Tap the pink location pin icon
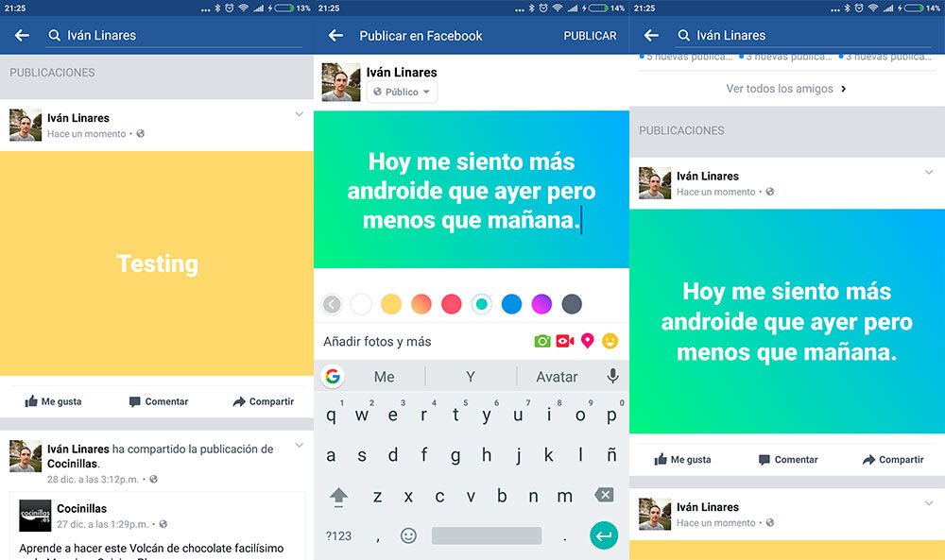This screenshot has width=945, height=560. click(588, 341)
